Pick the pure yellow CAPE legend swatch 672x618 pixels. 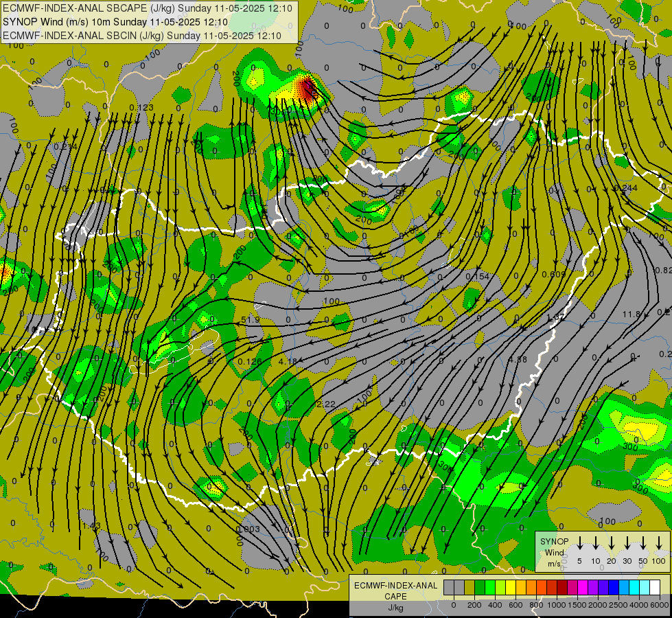click(511, 587)
